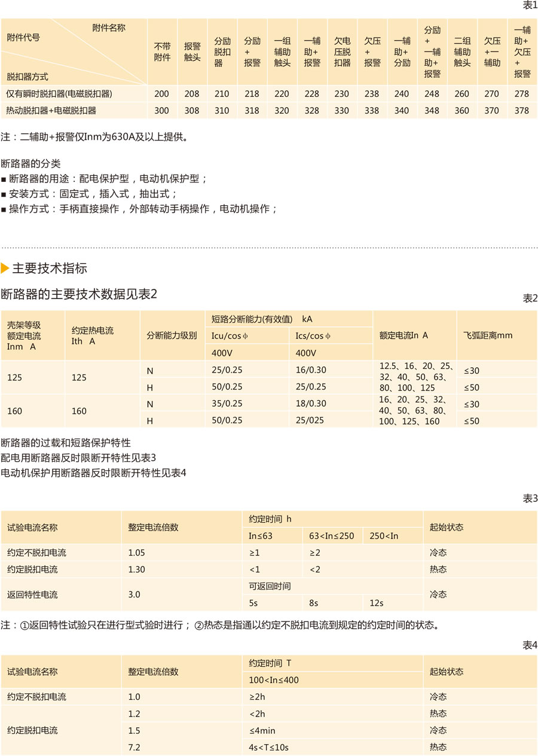Select the 表1 label at top right
The image size is (538, 756).
pos(530,5)
